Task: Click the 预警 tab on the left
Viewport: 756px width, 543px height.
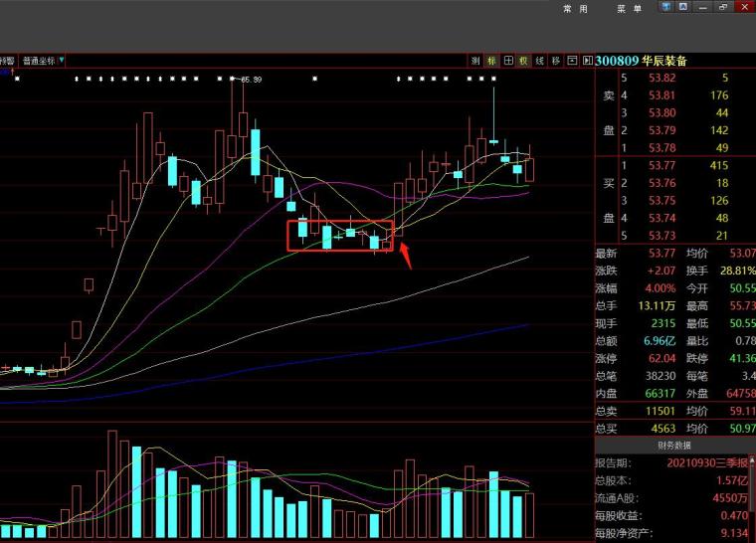Action: click(x=6, y=61)
